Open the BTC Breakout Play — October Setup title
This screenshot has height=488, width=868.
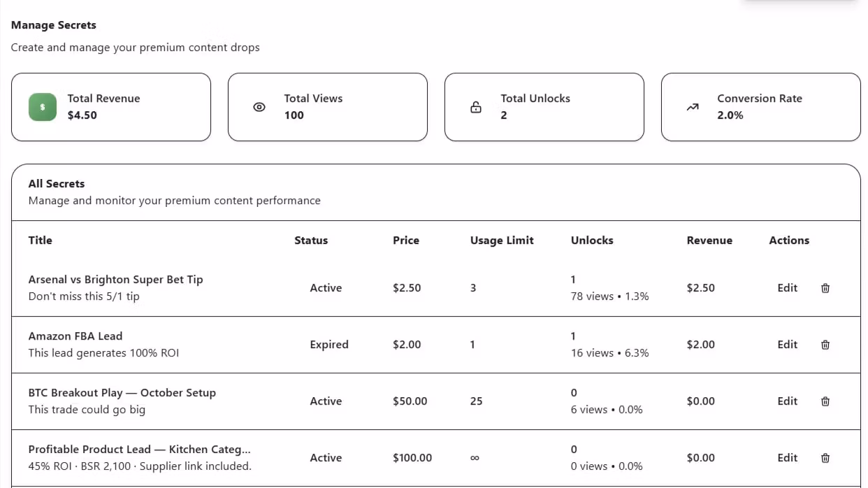click(122, 393)
